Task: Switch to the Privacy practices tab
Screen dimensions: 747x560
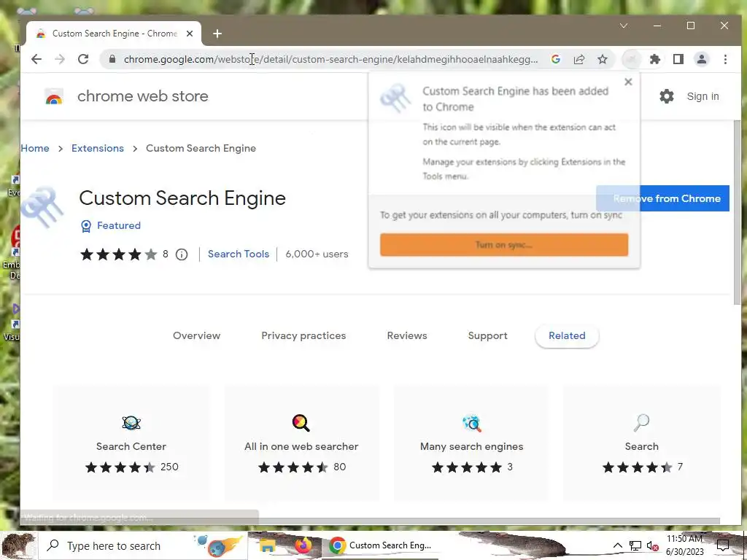Action: click(303, 335)
